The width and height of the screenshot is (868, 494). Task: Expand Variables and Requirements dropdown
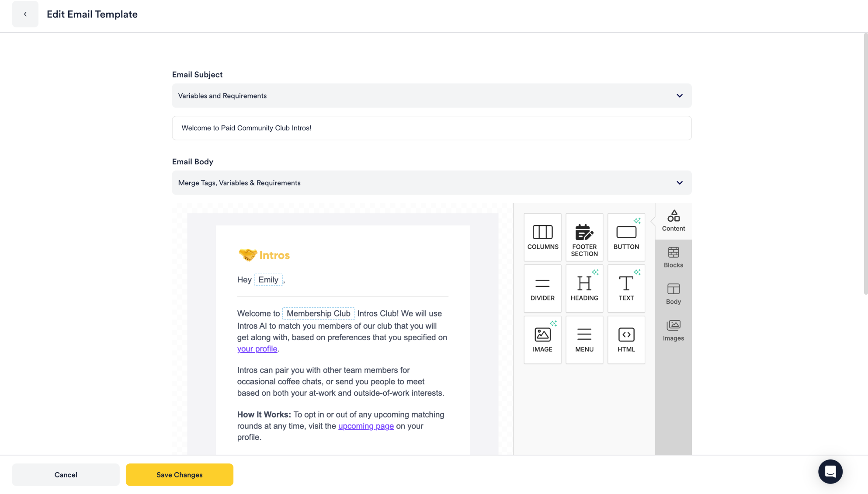click(431, 96)
